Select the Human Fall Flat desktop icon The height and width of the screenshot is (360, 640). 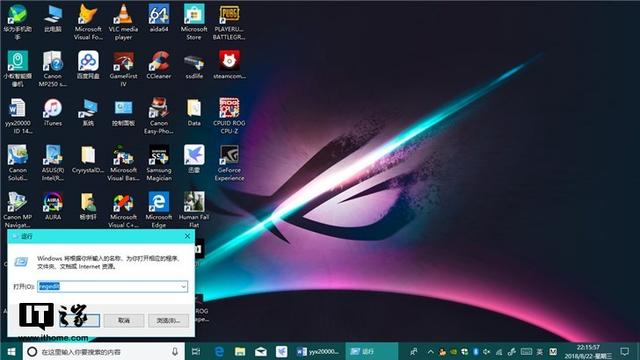click(194, 209)
